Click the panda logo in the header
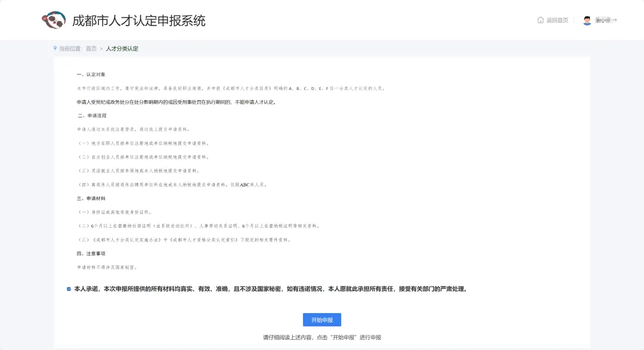 click(54, 20)
